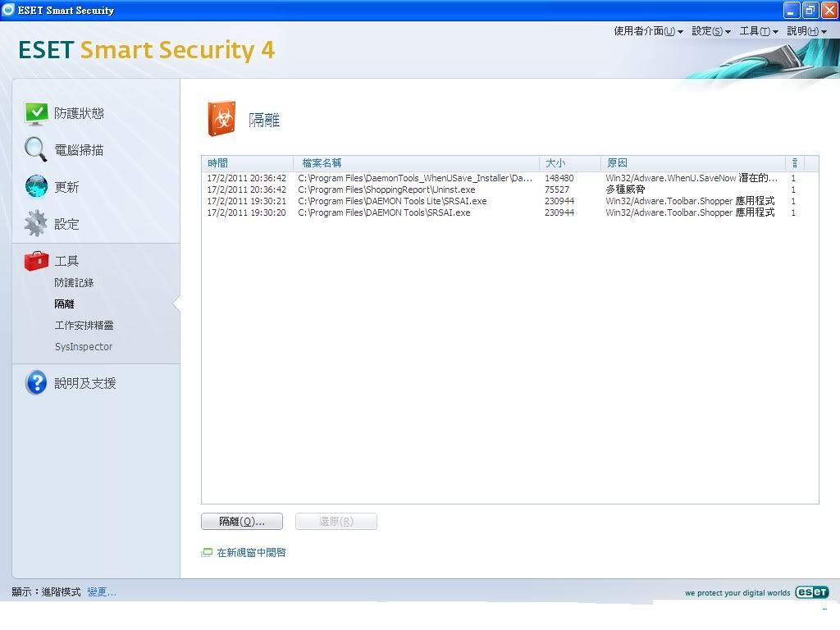Image resolution: width=840 pixels, height=630 pixels.
Task: Open SysInspector from the sidebar
Action: point(84,347)
